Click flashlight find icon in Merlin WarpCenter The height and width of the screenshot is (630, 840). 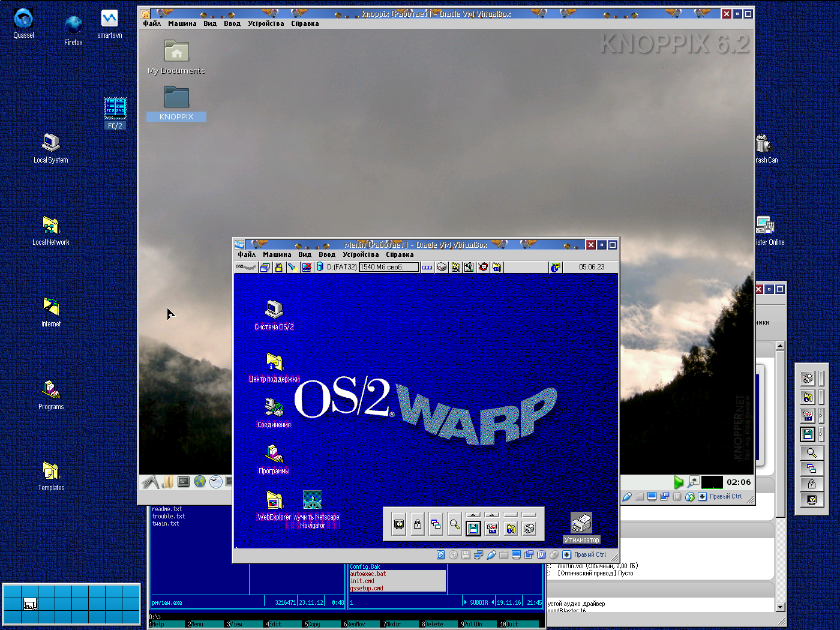tap(292, 267)
